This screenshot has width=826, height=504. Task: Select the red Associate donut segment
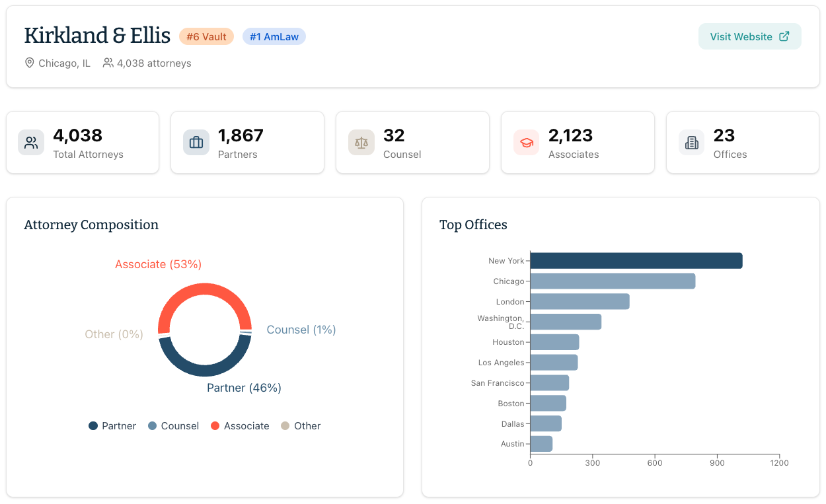pyautogui.click(x=205, y=289)
